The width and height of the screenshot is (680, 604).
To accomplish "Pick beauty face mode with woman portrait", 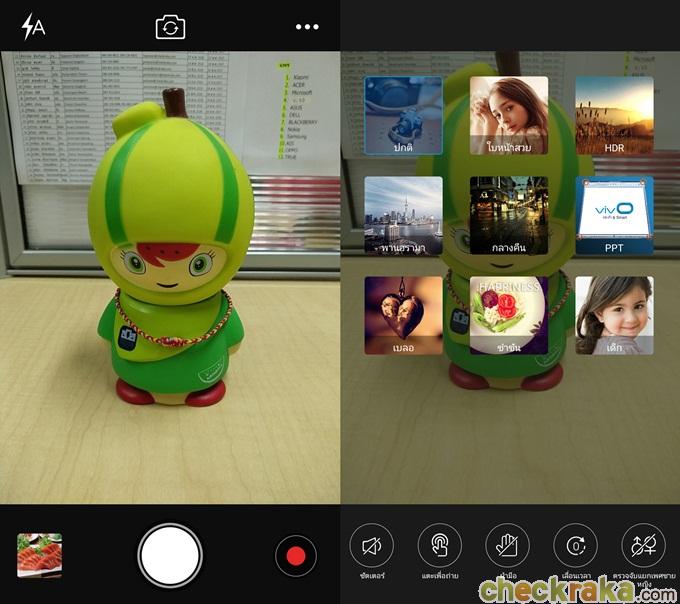I will [x=508, y=116].
